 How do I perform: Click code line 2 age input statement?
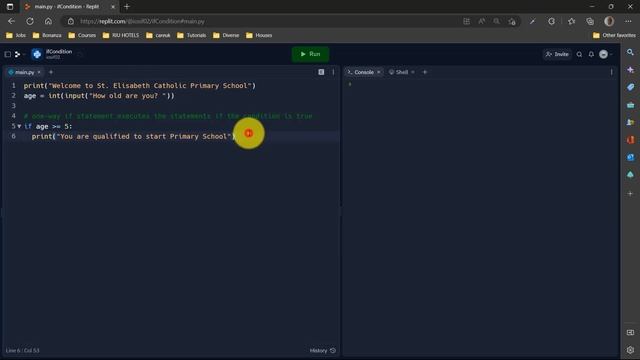click(99, 96)
